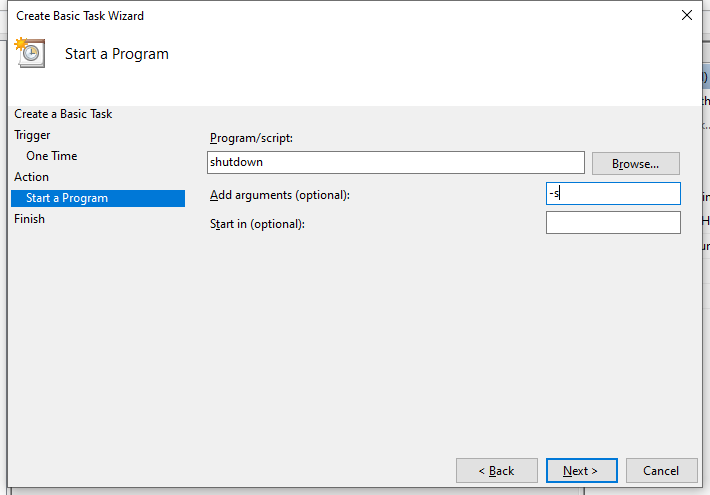Select the One Time step
The image size is (710, 495).
pos(52,156)
